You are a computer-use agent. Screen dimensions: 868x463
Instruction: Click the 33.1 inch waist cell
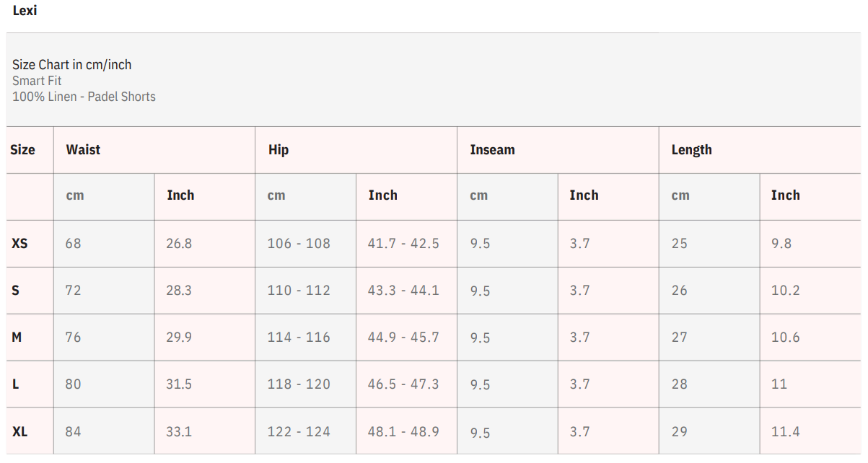[x=179, y=432]
